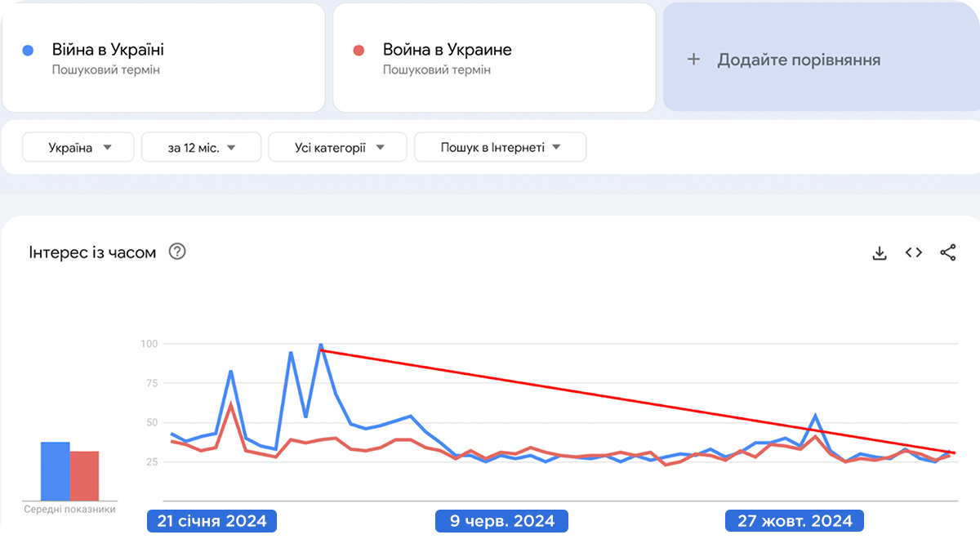
Task: Click the embed code icon
Action: (x=914, y=253)
